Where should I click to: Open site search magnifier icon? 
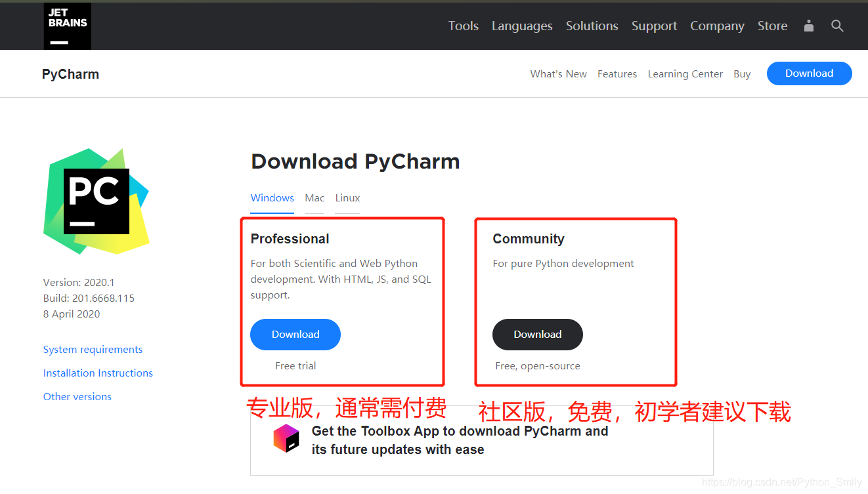tap(837, 26)
